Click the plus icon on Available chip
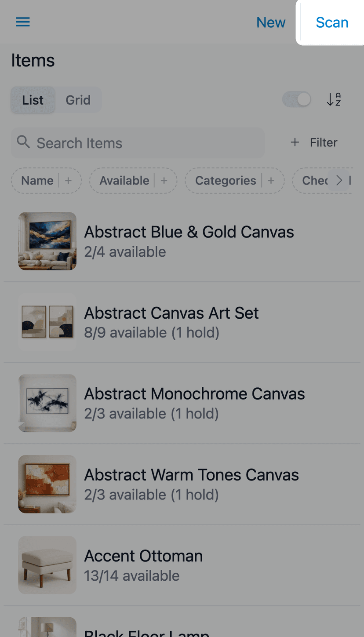 click(x=164, y=181)
